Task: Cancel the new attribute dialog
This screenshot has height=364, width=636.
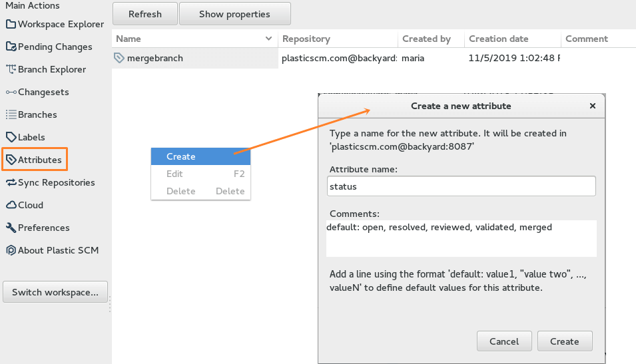Action: coord(504,341)
